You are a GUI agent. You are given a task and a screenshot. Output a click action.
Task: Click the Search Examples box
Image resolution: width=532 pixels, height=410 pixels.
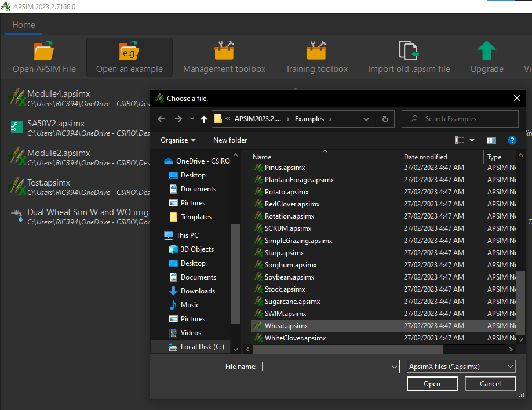pos(460,119)
